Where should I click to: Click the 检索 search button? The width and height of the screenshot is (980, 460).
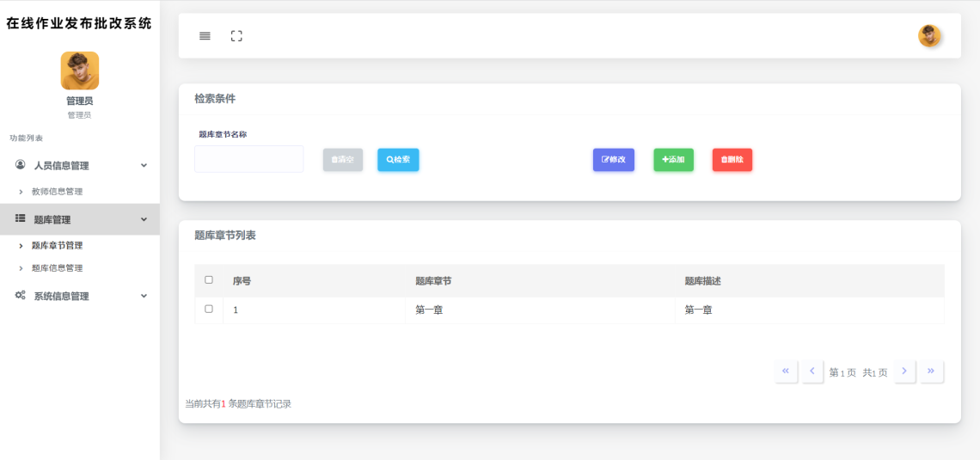(398, 159)
